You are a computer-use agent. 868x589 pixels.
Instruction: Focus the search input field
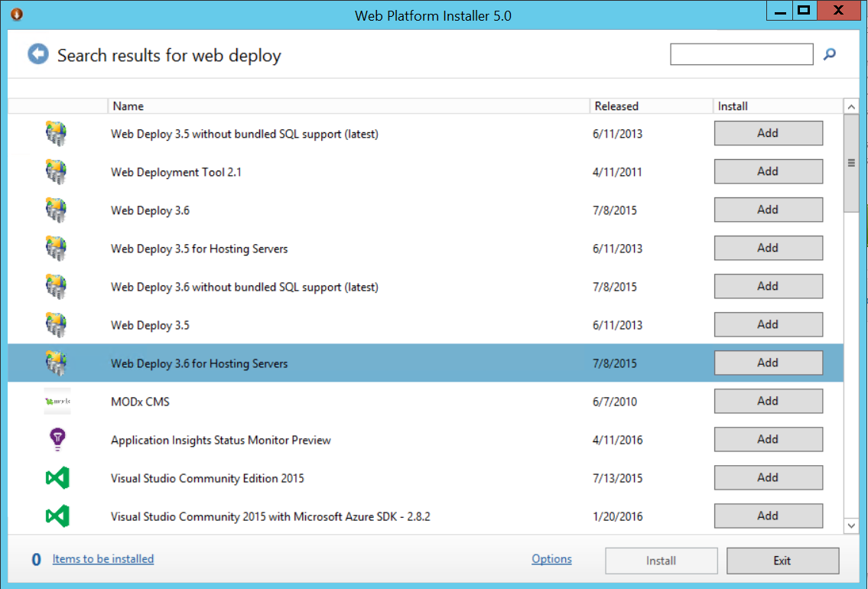[x=742, y=54]
